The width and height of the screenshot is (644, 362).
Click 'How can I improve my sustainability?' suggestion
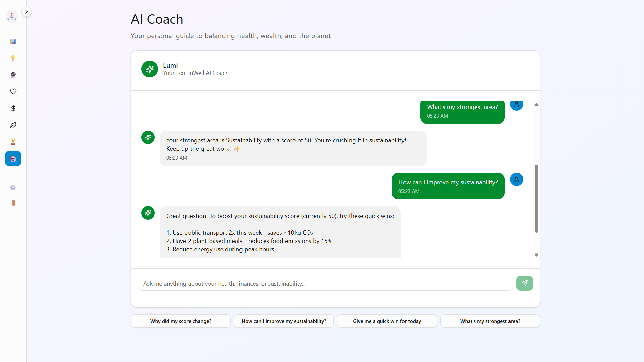(284, 321)
